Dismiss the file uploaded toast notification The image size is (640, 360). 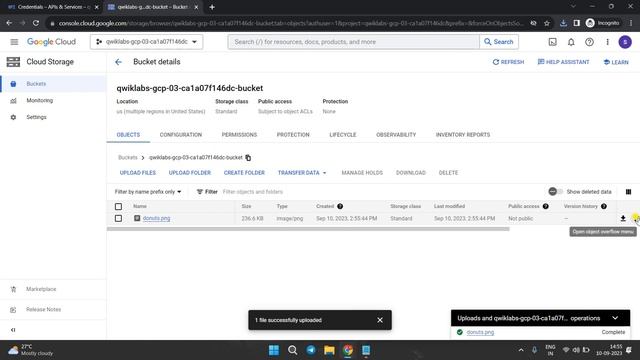pyautogui.click(x=380, y=320)
